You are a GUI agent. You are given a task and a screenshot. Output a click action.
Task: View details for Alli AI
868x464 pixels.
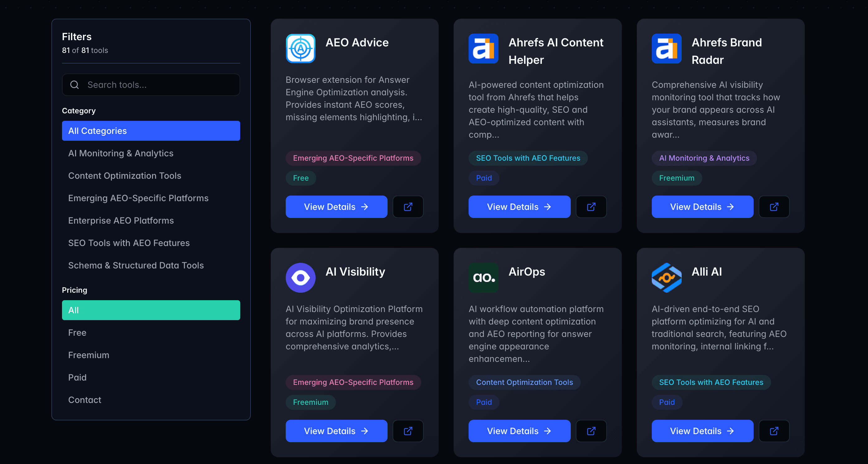[x=702, y=431]
